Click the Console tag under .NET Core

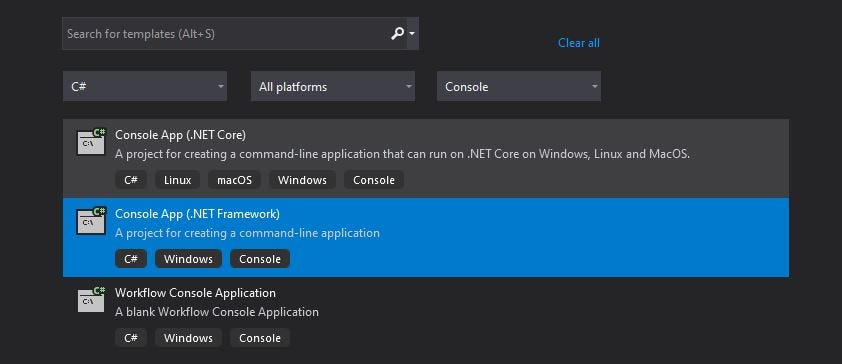[x=374, y=180]
